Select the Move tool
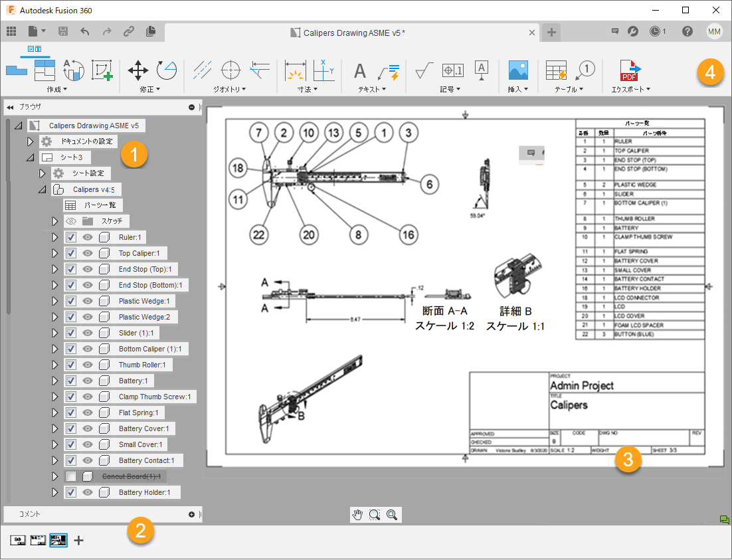Screen dimensions: 732x560 tap(137, 70)
